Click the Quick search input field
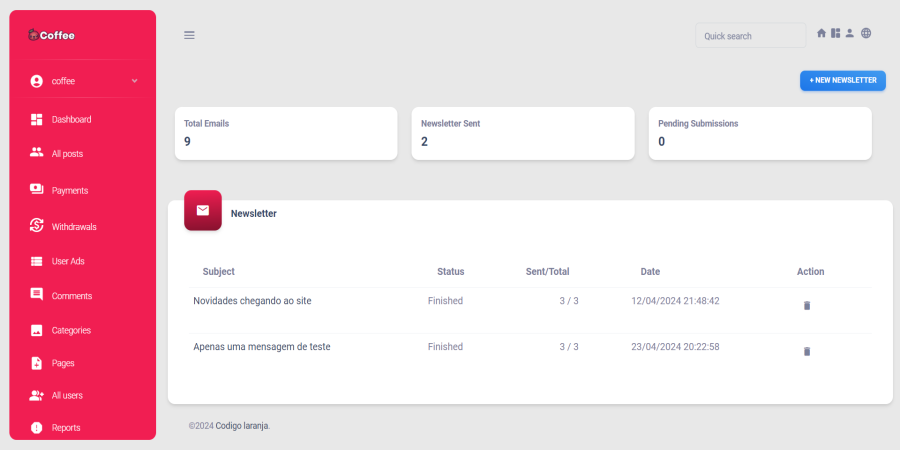The image size is (900, 450). click(x=750, y=36)
